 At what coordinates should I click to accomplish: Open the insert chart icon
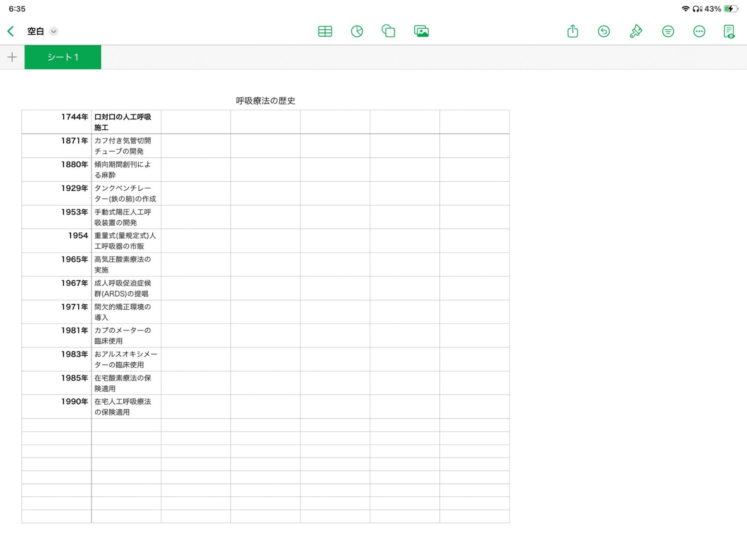tap(357, 31)
